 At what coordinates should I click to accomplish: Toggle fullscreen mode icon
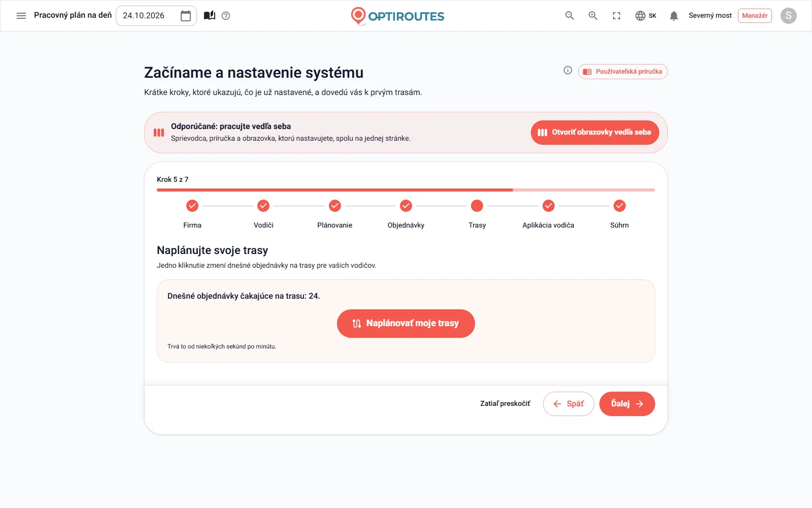coord(617,16)
